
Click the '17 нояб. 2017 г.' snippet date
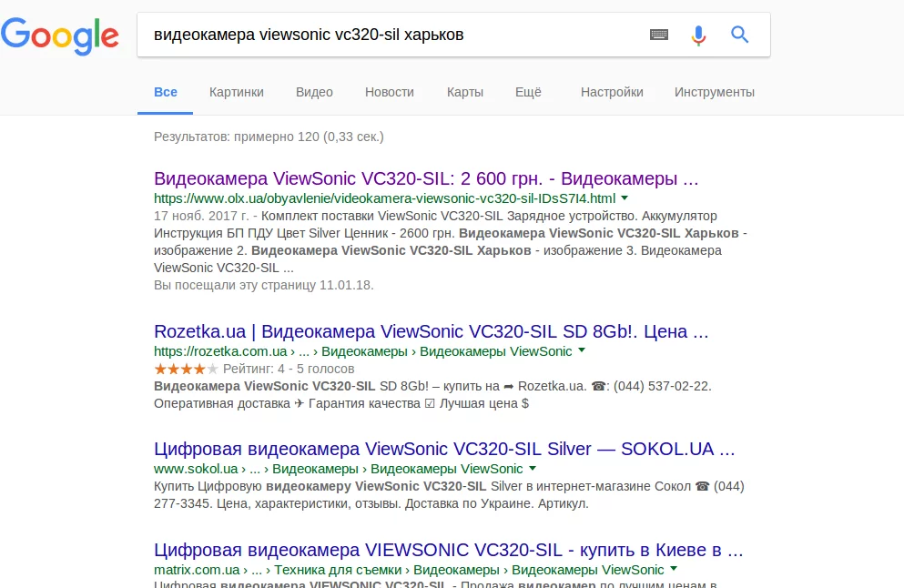coord(202,216)
